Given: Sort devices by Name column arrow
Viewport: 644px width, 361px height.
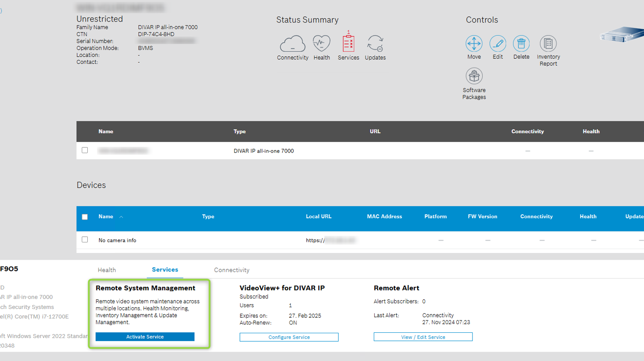Looking at the screenshot, I should click(x=121, y=217).
